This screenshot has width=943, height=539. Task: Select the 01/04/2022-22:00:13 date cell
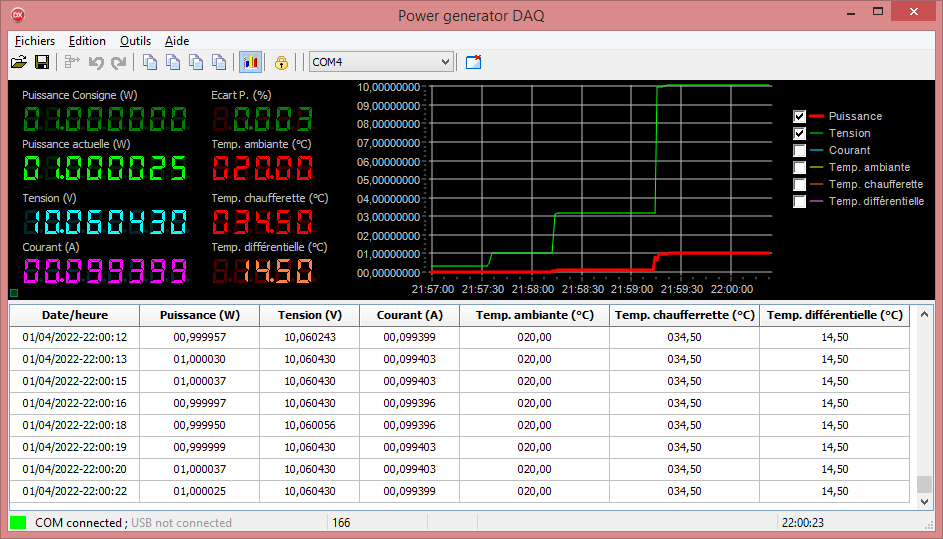pyautogui.click(x=75, y=360)
